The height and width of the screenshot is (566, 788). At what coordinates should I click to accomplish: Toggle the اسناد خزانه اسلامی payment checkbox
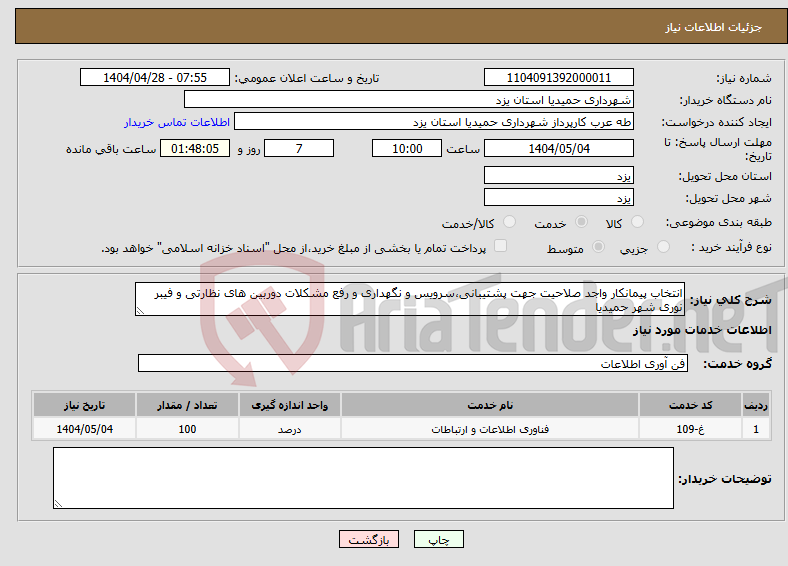[501, 245]
